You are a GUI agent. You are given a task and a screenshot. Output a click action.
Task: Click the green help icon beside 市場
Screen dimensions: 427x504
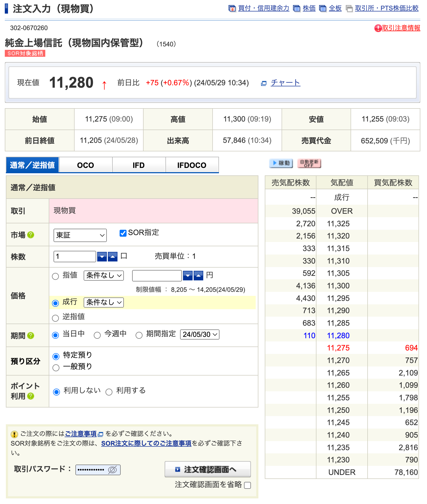31,235
